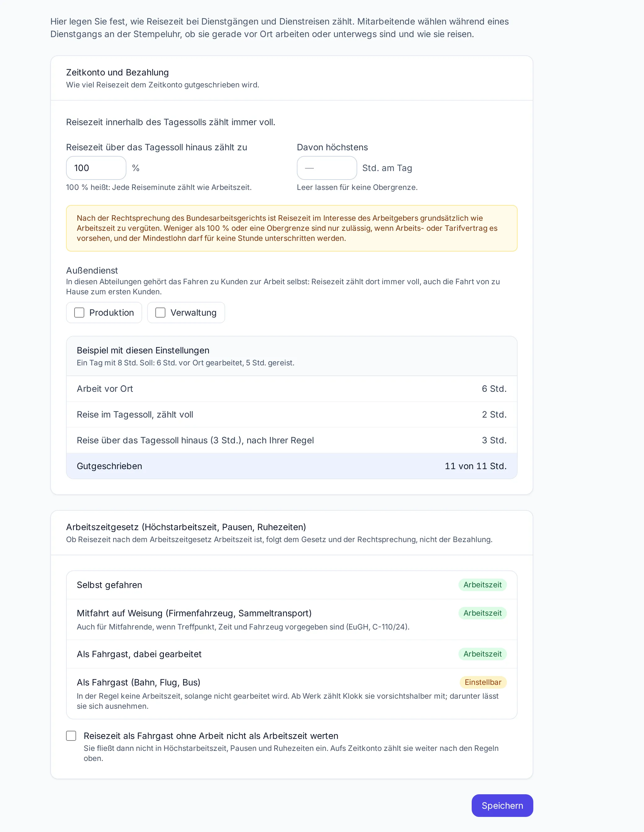This screenshot has height=832, width=644.
Task: Select the Arbeitszeit badge for Mitfahrt auf Weisung
Action: pos(482,613)
